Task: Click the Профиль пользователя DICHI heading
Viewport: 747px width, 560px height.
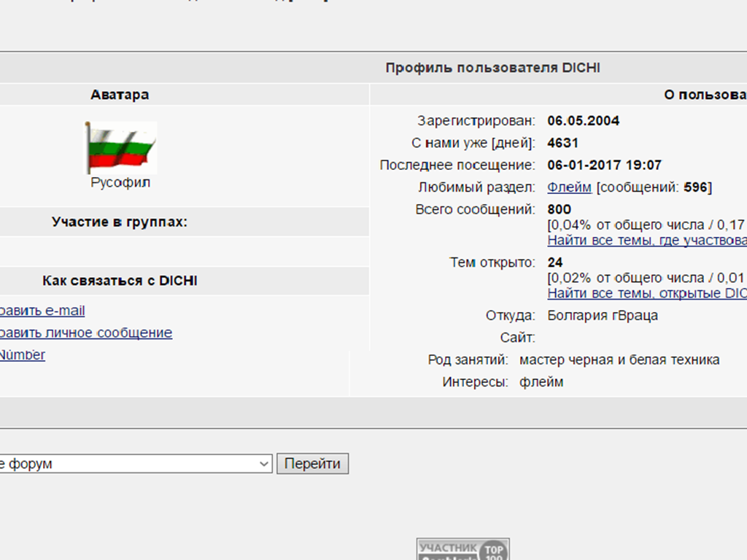Action: coord(492,68)
